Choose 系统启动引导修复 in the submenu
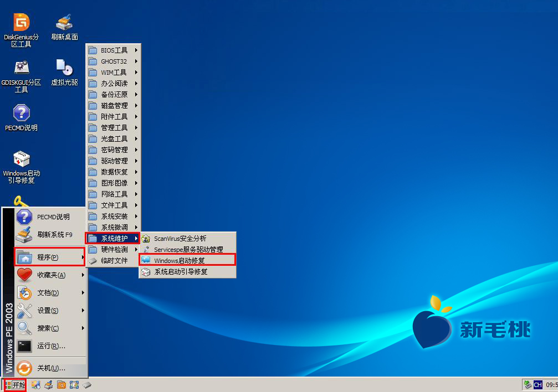 point(187,272)
